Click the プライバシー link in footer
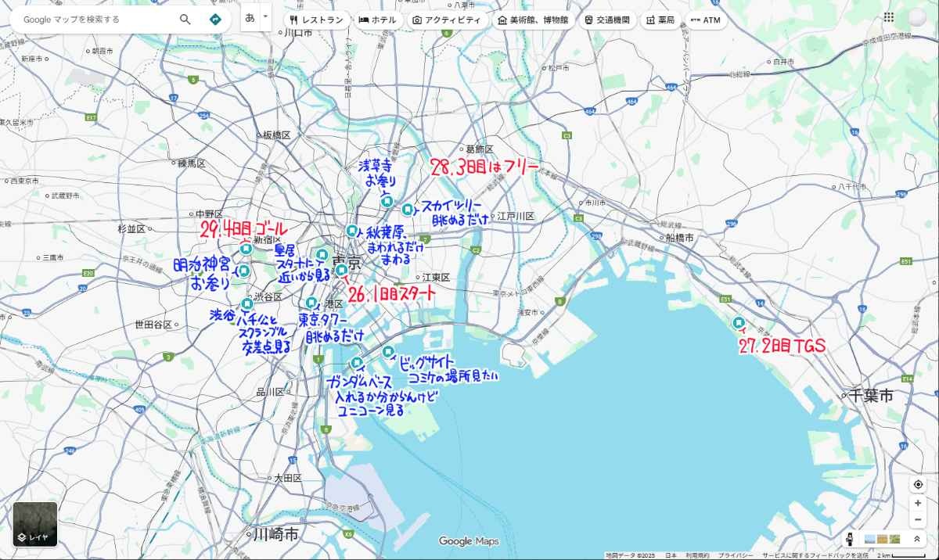 [736, 555]
